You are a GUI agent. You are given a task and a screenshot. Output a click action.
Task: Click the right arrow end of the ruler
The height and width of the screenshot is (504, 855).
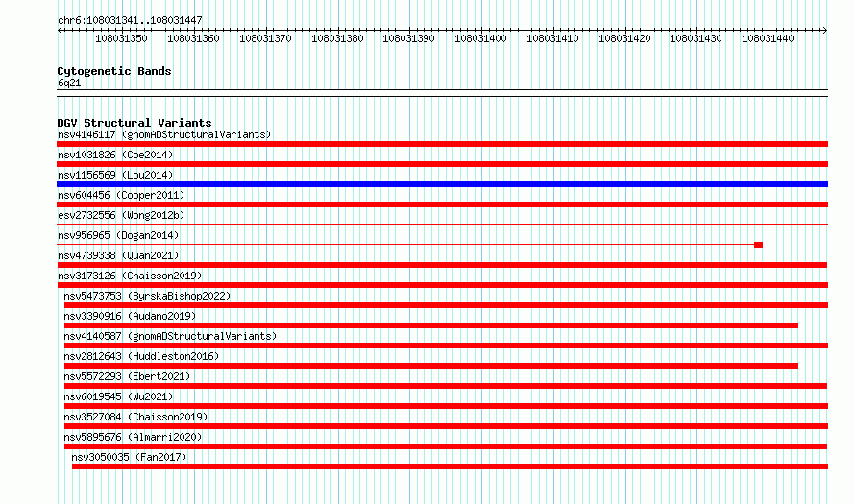(x=825, y=31)
